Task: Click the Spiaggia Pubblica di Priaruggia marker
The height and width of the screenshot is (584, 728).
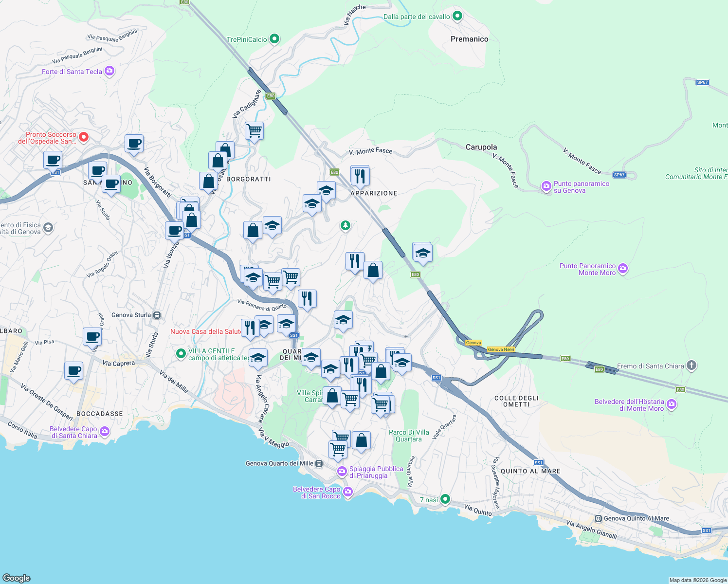Action: tap(343, 471)
